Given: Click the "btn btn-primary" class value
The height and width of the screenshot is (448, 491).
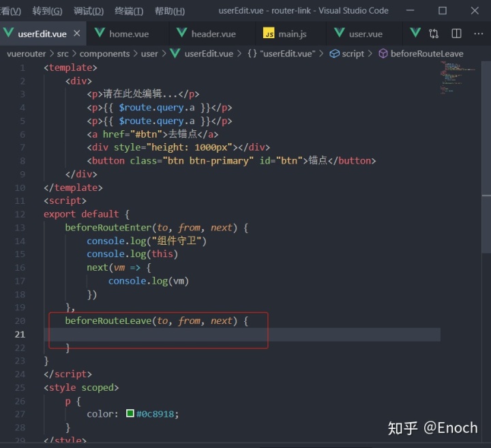Looking at the screenshot, I should point(208,161).
